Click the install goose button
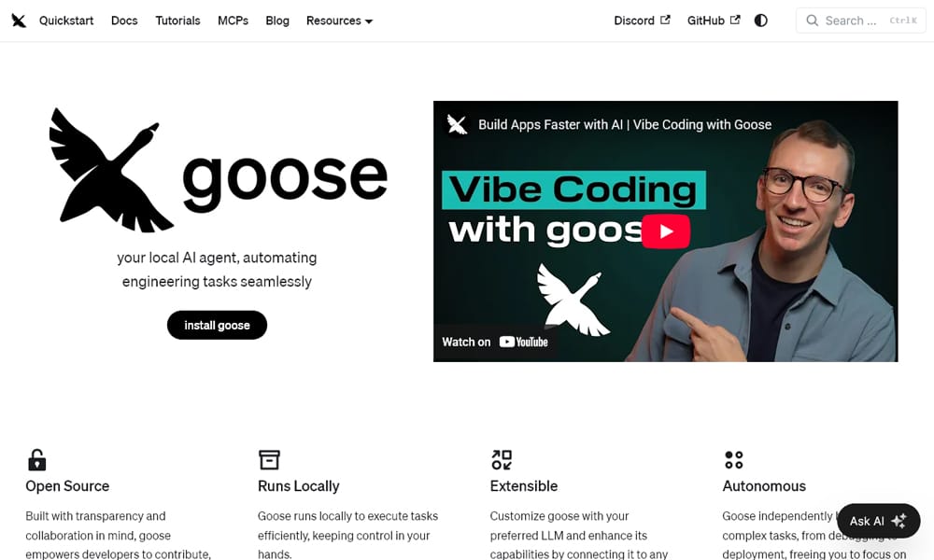The width and height of the screenshot is (934, 560). 217,325
